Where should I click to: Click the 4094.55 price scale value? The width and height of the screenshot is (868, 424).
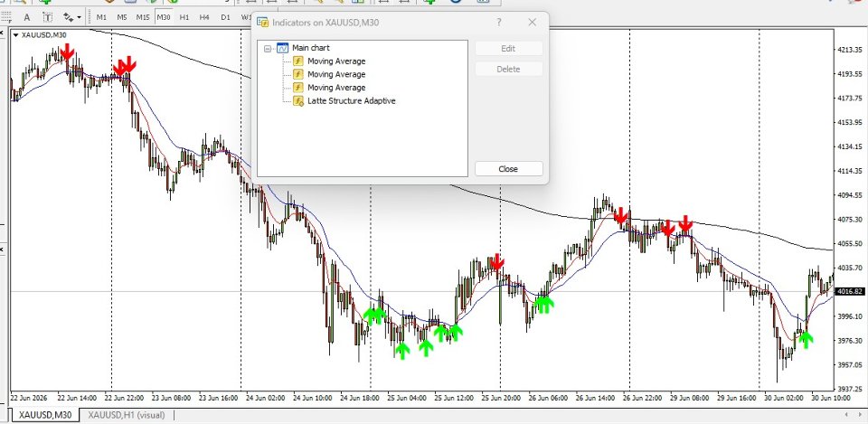[850, 195]
